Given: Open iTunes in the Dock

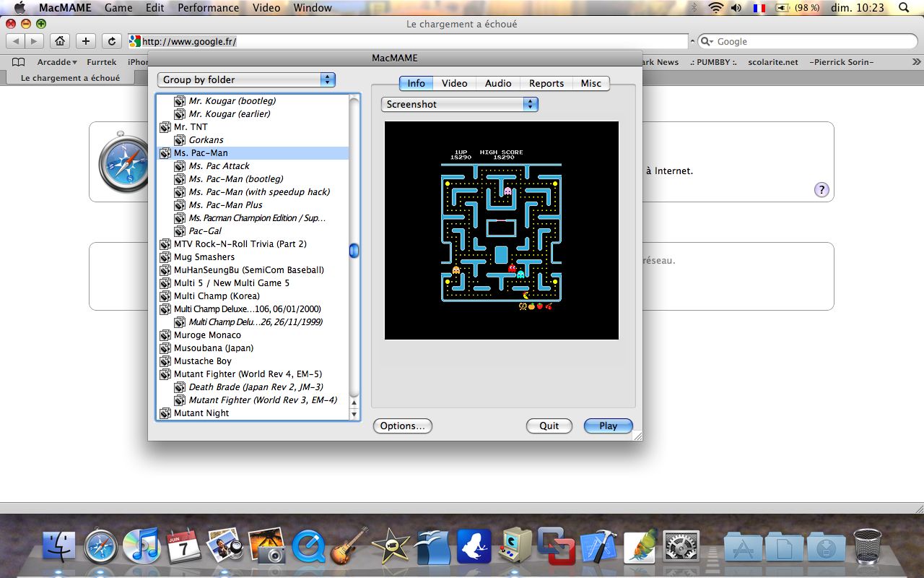Looking at the screenshot, I should point(141,546).
